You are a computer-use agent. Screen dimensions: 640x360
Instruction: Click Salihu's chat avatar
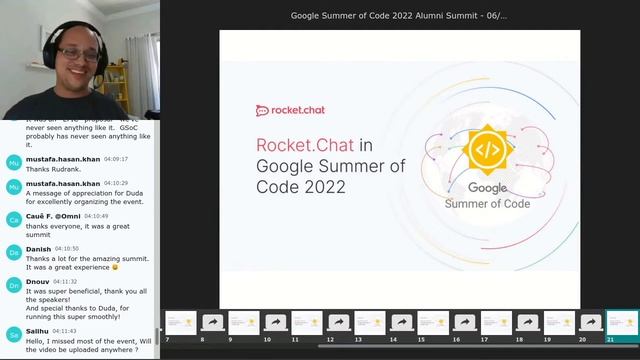14,335
